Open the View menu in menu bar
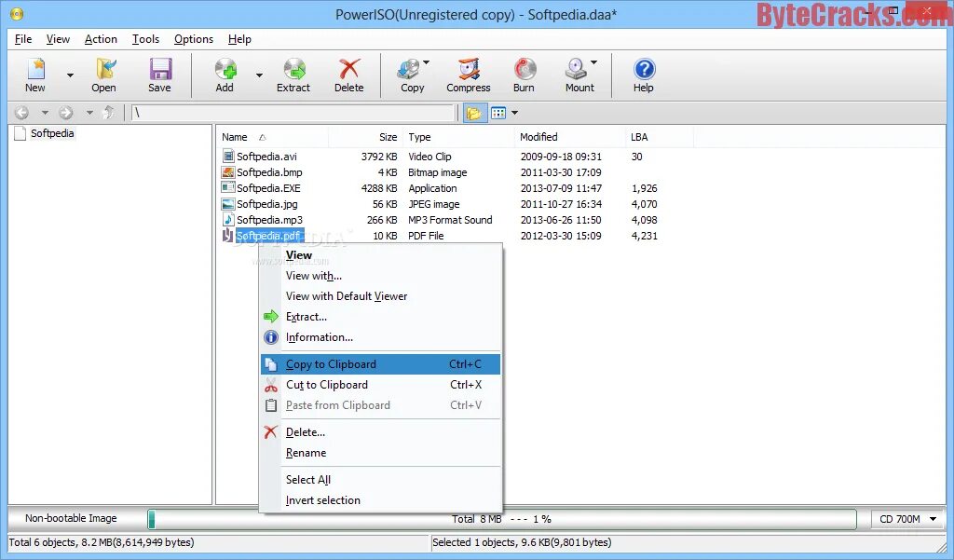This screenshot has height=560, width=954. [x=58, y=39]
